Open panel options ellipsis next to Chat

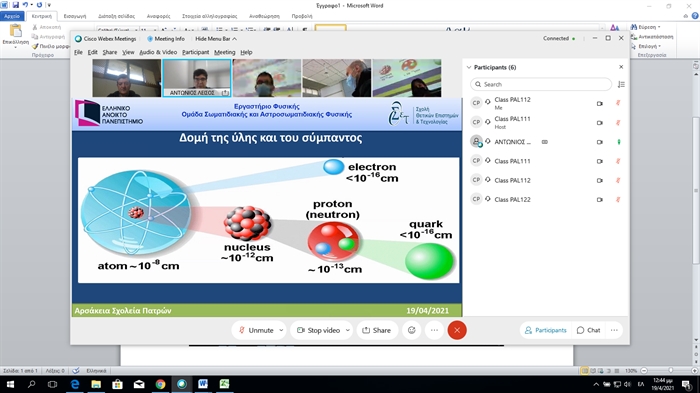tap(614, 330)
